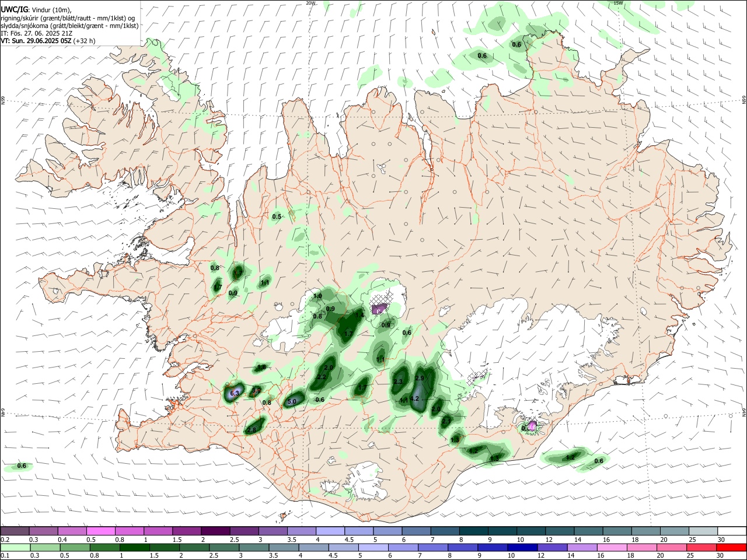Select the 1.4 rainfall label
This screenshot has width=747, height=560.
click(360, 315)
